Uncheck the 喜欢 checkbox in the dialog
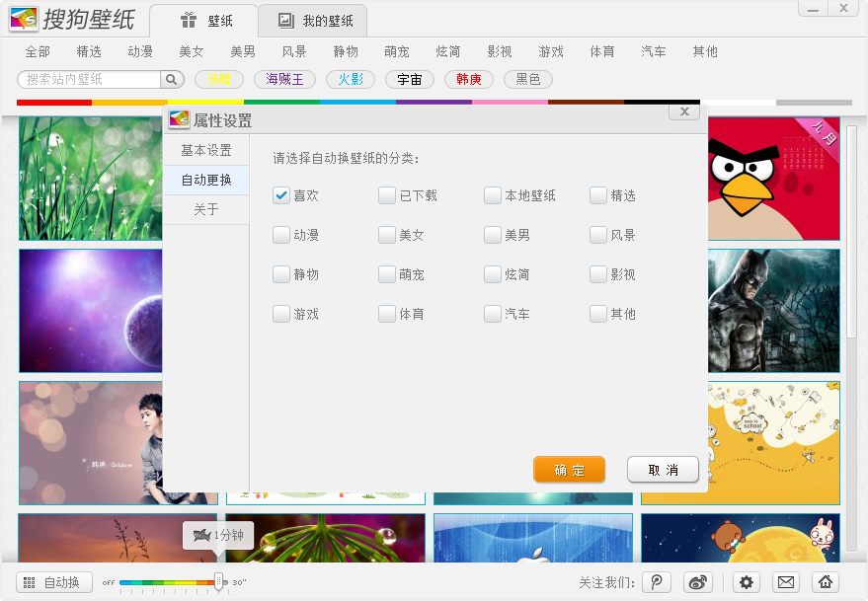 [281, 195]
